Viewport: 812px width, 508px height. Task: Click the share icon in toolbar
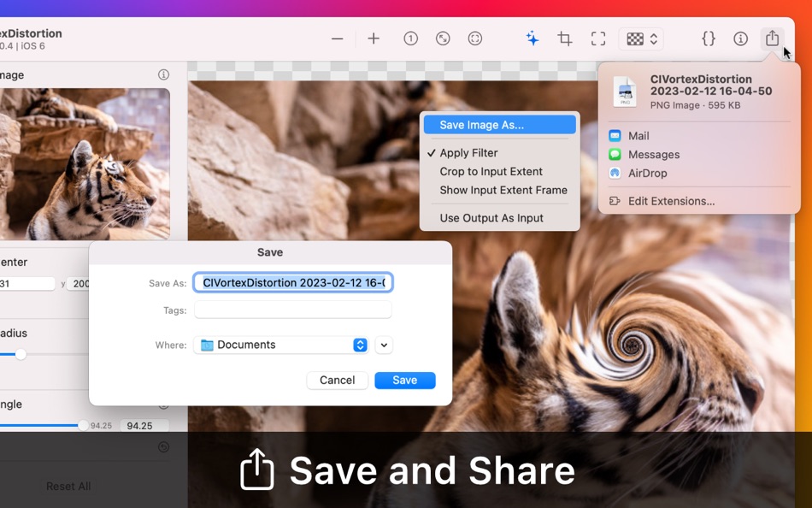(772, 38)
